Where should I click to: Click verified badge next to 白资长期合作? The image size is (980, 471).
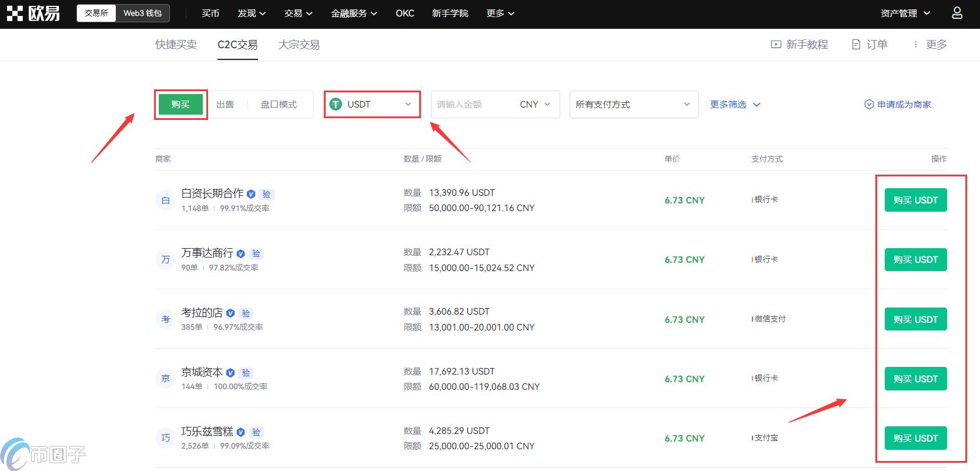click(x=251, y=194)
